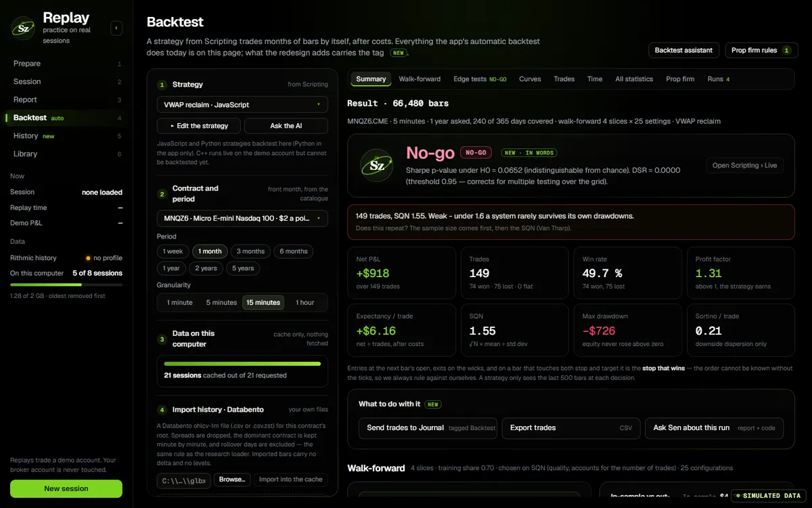Image resolution: width=812 pixels, height=508 pixels.
Task: Open the All statistics tab
Action: coord(634,79)
